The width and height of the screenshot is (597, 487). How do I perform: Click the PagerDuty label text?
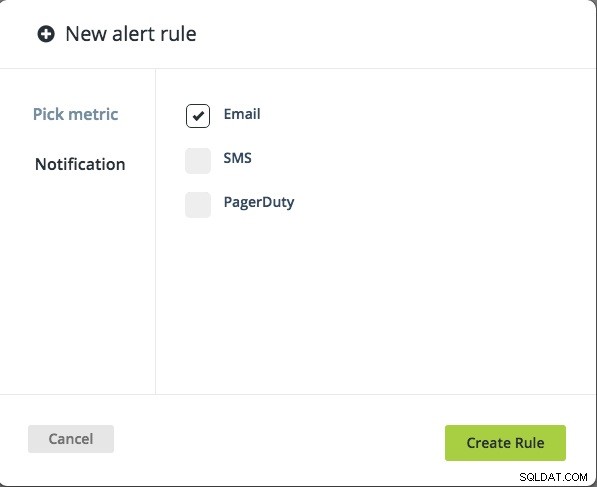[259, 202]
